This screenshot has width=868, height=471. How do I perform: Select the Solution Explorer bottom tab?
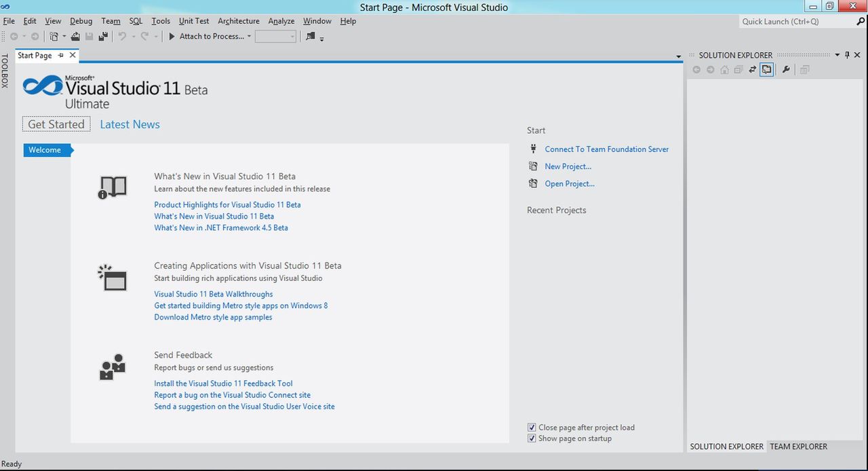click(x=726, y=447)
